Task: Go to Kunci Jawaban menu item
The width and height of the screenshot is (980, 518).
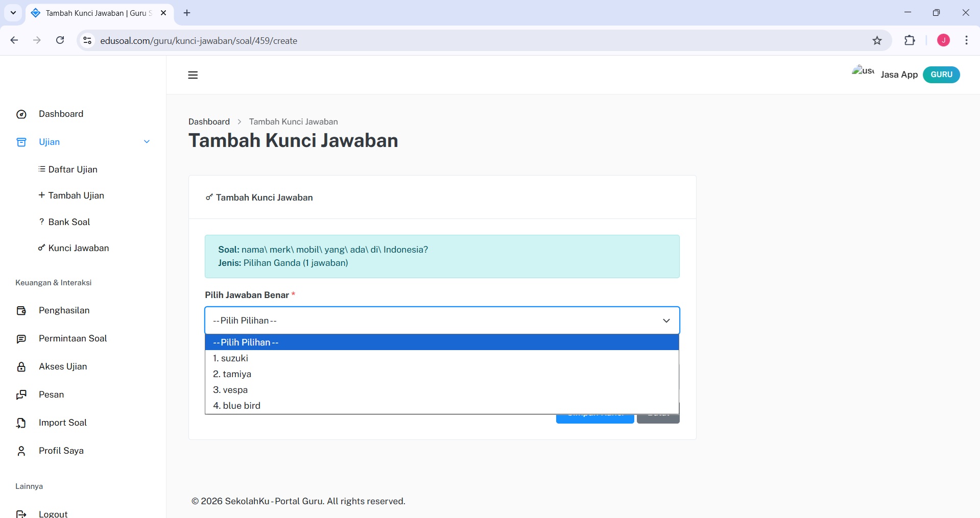Action: click(78, 248)
